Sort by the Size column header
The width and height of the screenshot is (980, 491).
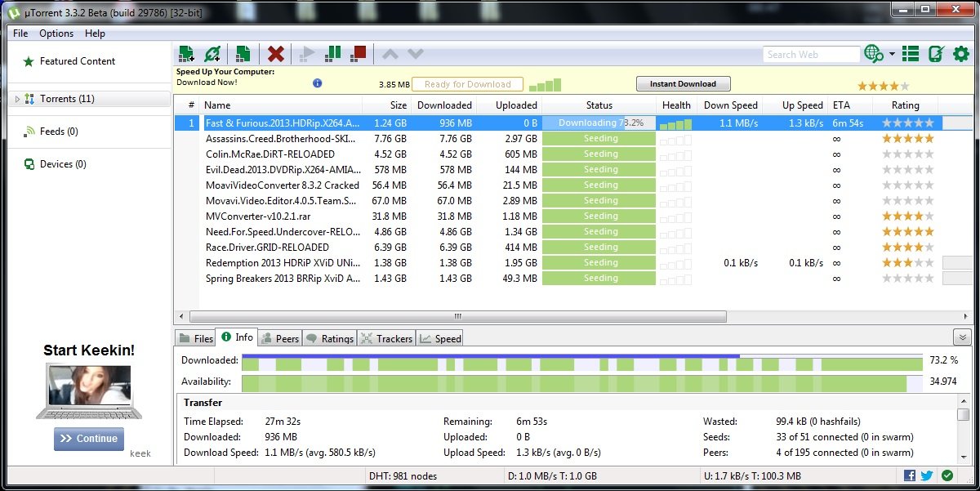coord(387,105)
